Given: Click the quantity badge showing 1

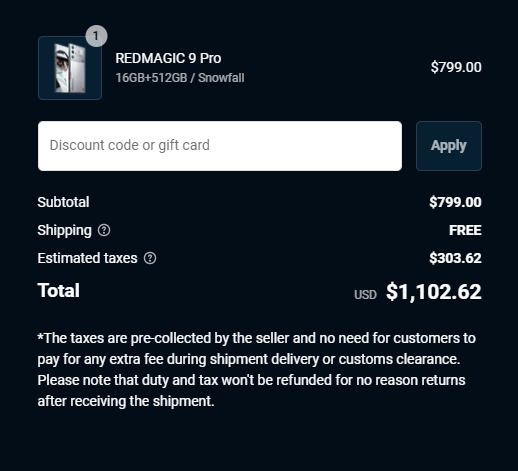Looking at the screenshot, I should click(x=96, y=36).
